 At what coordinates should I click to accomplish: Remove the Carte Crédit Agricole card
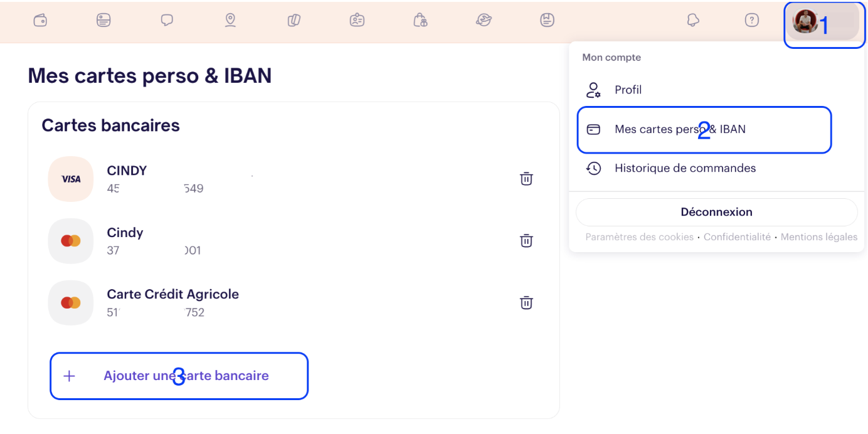(x=526, y=302)
